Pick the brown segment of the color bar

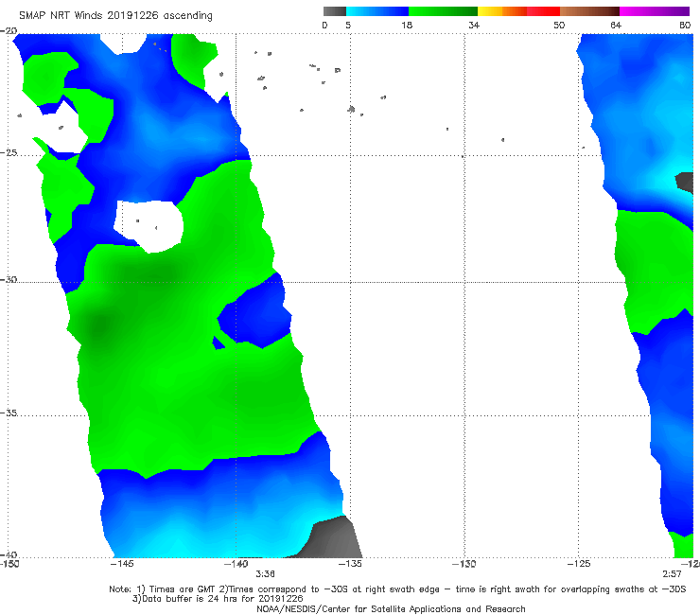pos(589,11)
